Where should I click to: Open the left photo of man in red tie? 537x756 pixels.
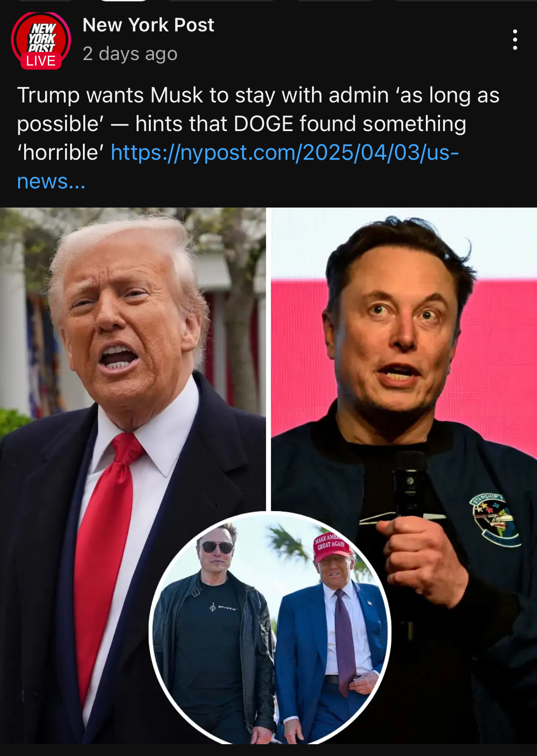click(133, 476)
